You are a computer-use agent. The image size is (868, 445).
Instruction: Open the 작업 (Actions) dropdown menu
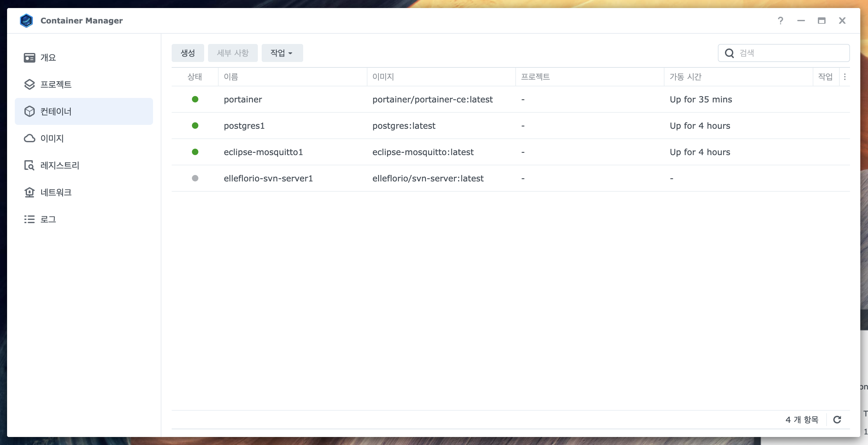(x=282, y=53)
